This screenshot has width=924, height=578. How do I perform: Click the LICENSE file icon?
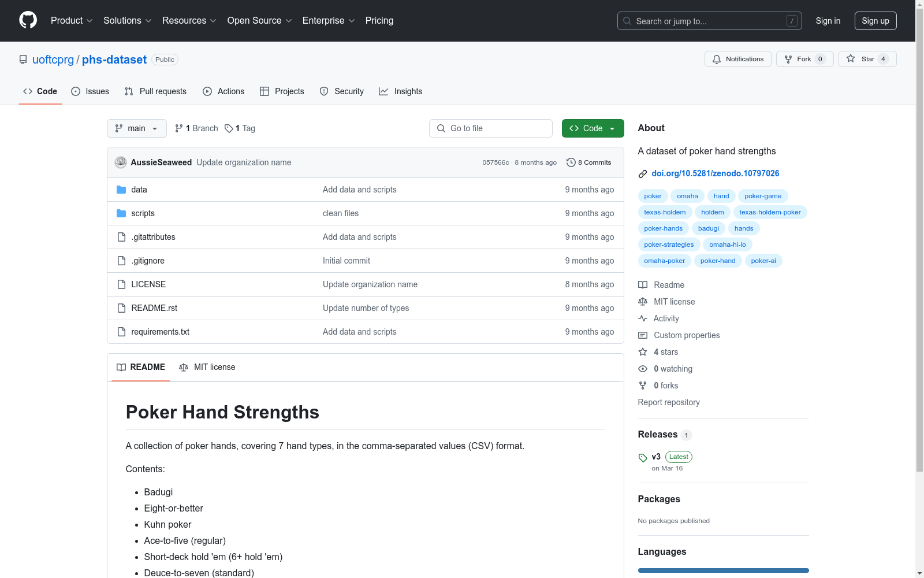pos(121,284)
